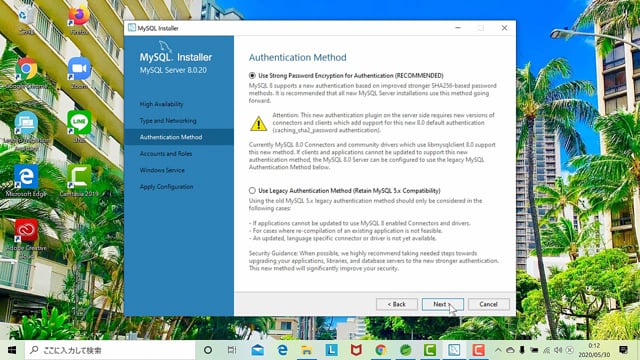The width and height of the screenshot is (640, 360).
Task: Click the Back button
Action: [397, 304]
